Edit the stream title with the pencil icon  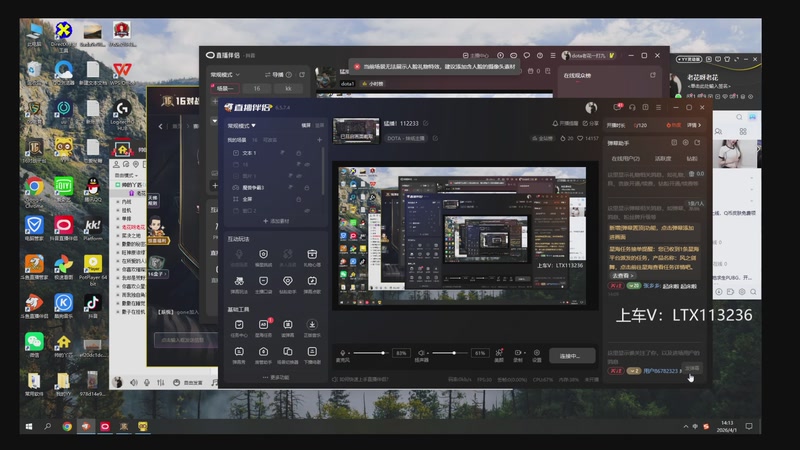pos(426,123)
